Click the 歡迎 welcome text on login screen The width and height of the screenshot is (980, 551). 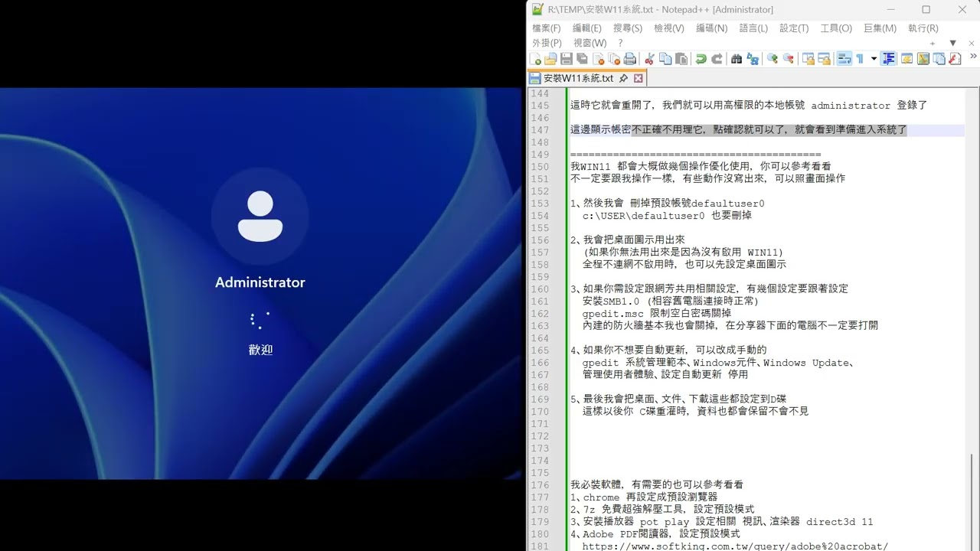(260, 350)
